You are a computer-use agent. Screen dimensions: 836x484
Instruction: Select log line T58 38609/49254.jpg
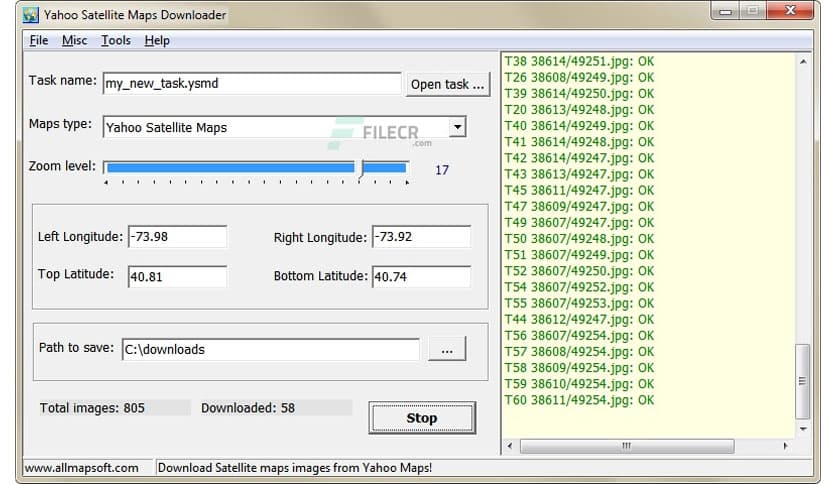[x=579, y=367]
